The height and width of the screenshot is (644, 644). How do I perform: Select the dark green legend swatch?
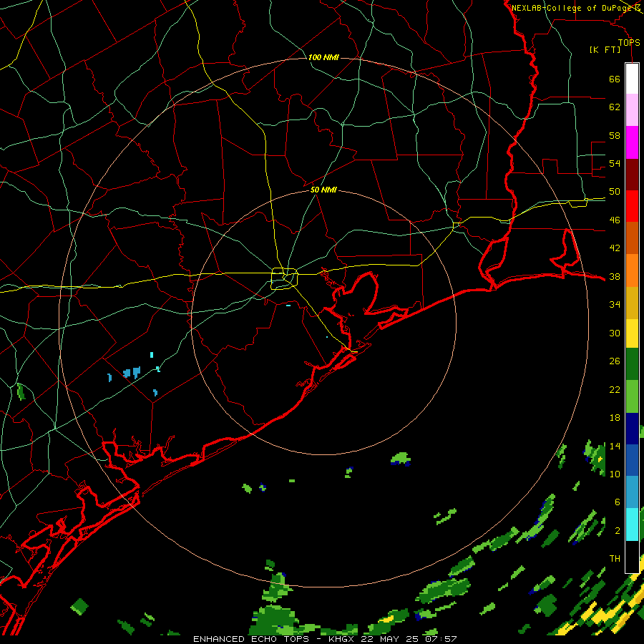pyautogui.click(x=632, y=364)
